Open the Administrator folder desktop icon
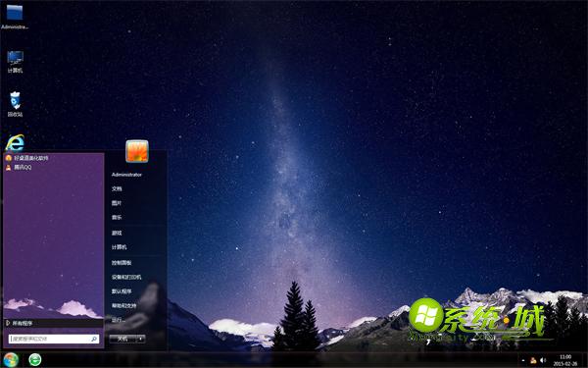 [15, 17]
